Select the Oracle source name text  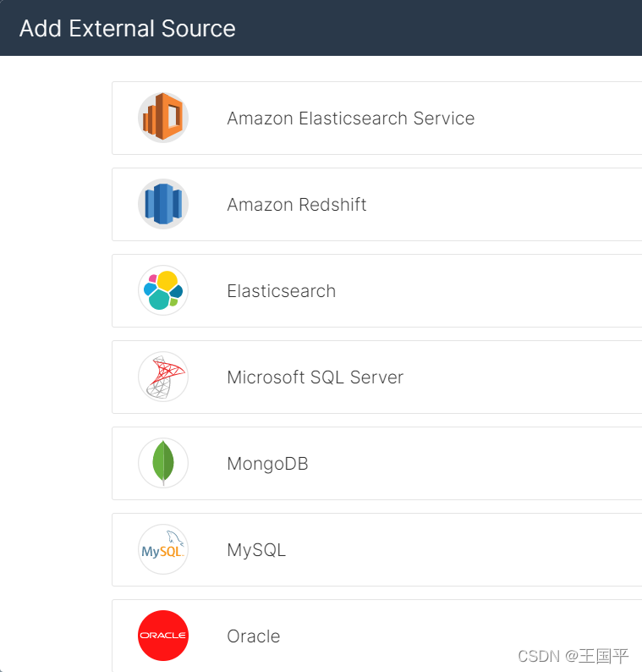click(253, 636)
